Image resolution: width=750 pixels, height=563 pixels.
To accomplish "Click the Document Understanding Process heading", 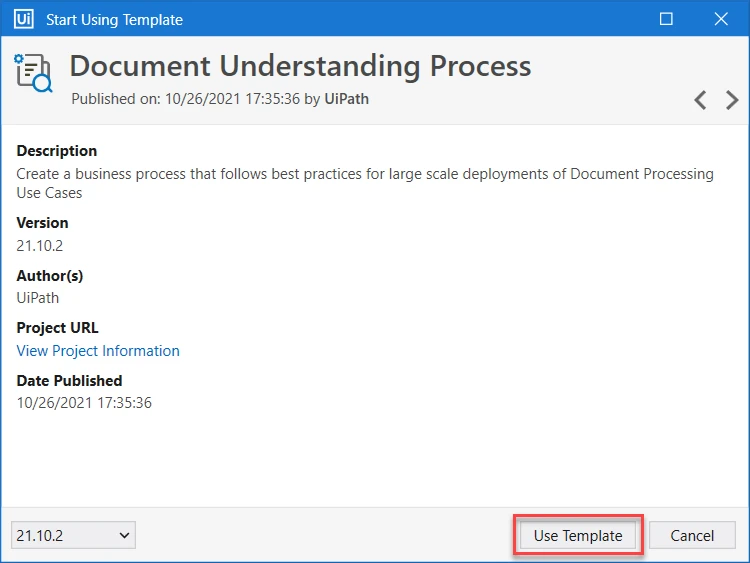I will (300, 66).
